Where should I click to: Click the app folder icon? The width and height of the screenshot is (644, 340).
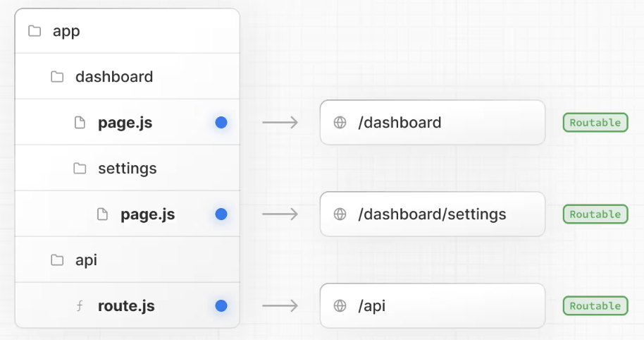(x=34, y=31)
